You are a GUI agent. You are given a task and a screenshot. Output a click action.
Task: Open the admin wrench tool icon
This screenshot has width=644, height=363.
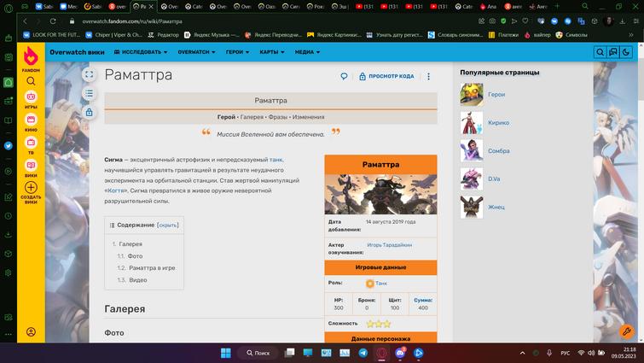626,331
